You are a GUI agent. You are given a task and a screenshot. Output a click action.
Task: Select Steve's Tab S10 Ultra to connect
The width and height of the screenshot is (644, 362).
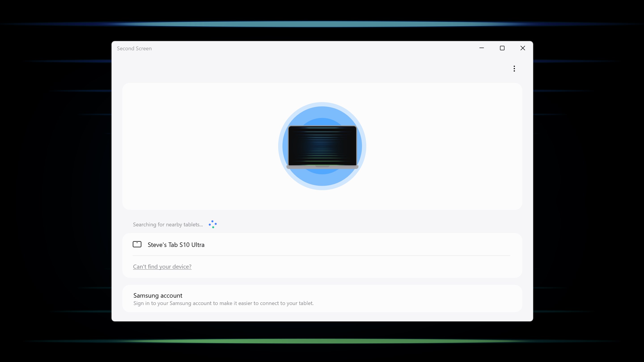pos(176,245)
